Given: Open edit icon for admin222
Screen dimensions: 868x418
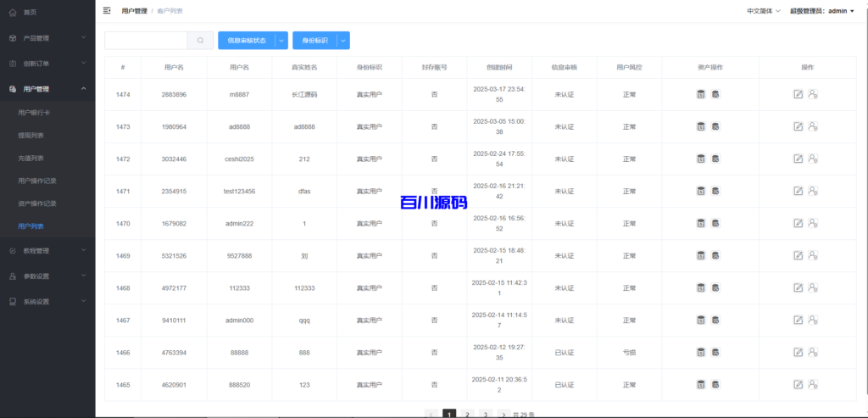Looking at the screenshot, I should [x=798, y=223].
